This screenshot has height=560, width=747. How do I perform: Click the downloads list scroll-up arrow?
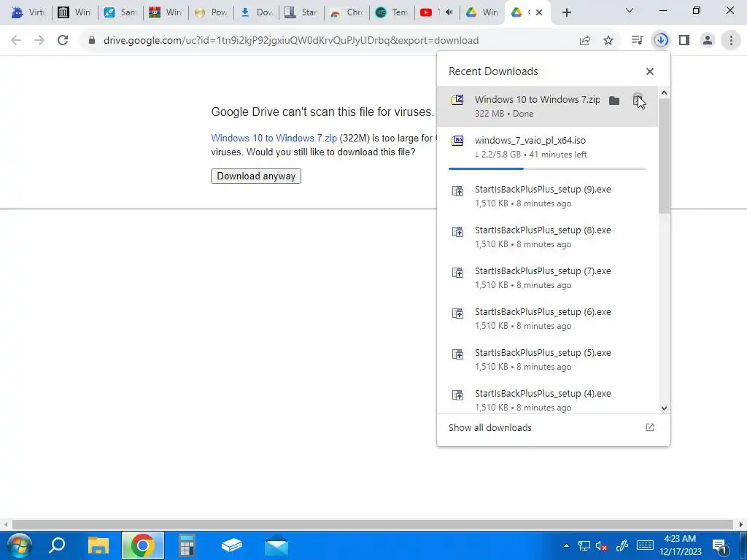[664, 93]
